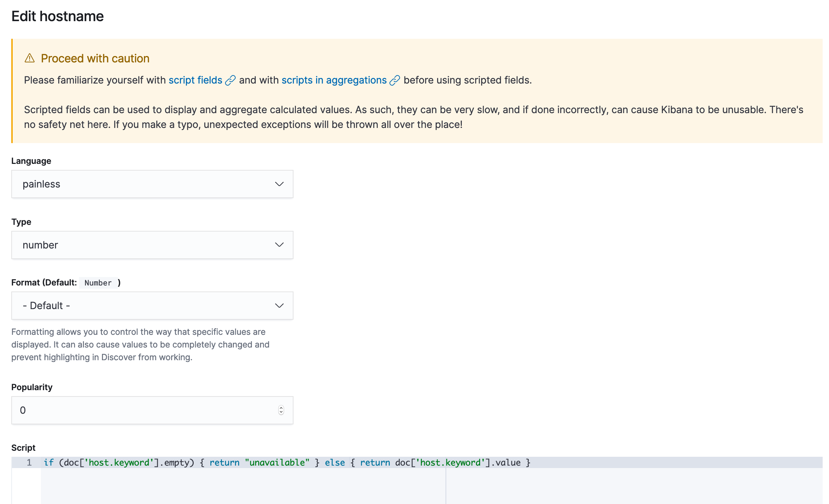Click the Number default format badge
The height and width of the screenshot is (504, 829).
(98, 283)
